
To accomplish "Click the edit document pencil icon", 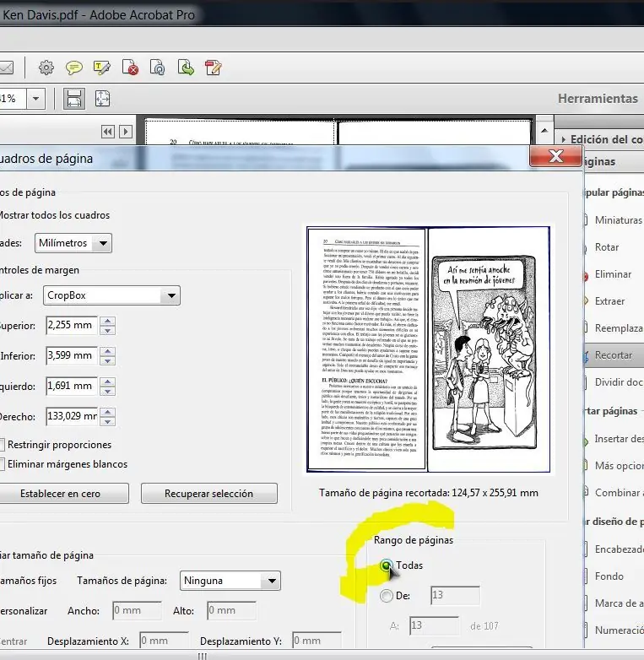I will [x=214, y=68].
